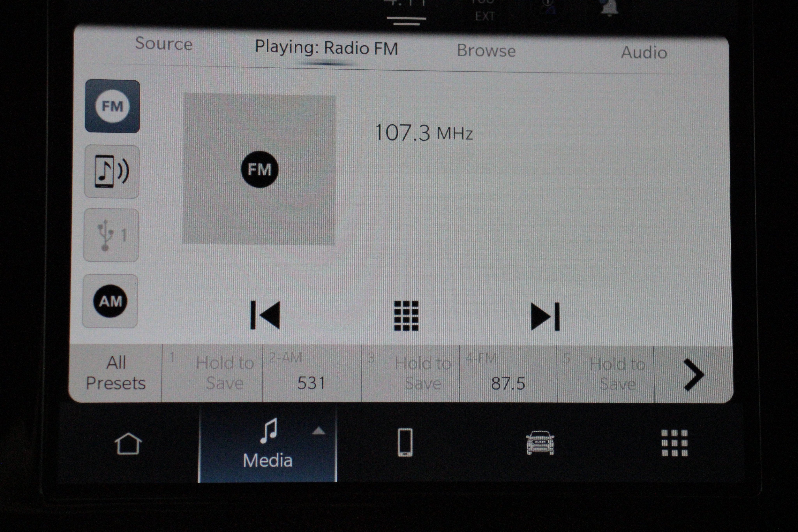This screenshot has width=798, height=532.
Task: Open Phone menu in bottom bar
Action: (405, 442)
